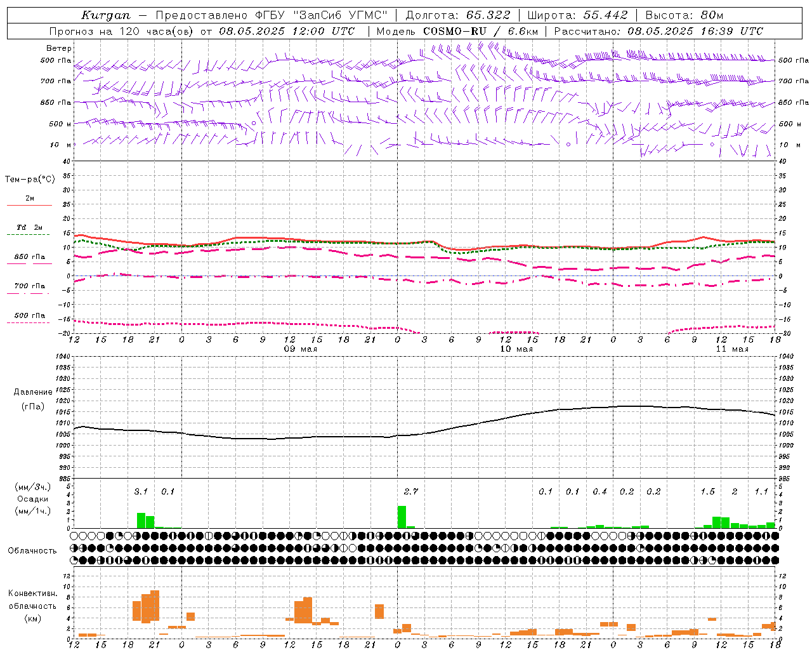
Task: Click the precipitation value "3.1"
Action: pos(141,491)
